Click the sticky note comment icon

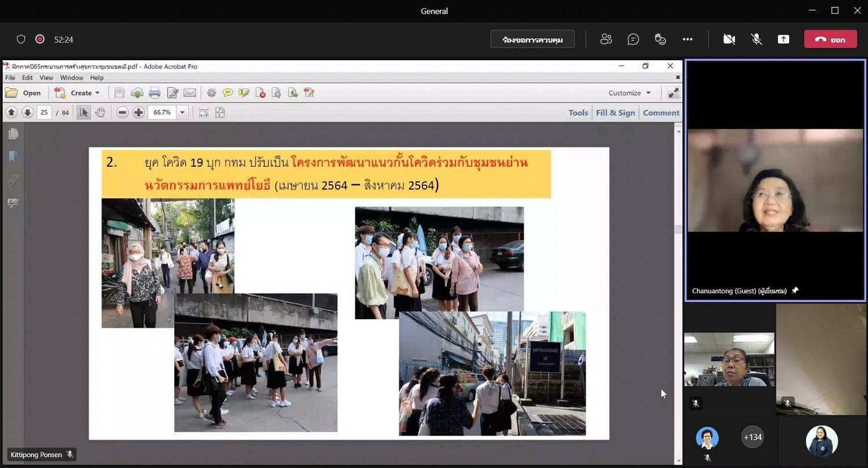pos(228,93)
